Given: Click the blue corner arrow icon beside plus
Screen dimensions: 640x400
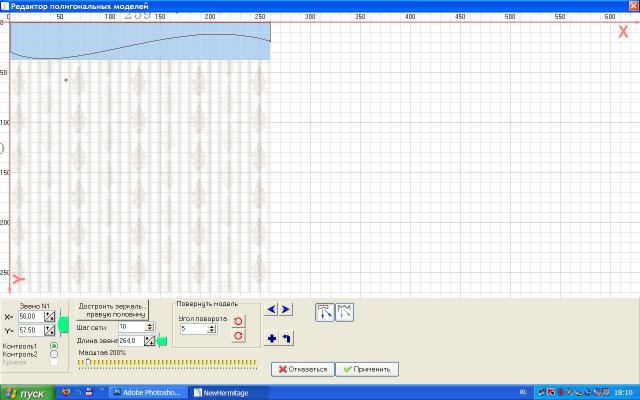Looking at the screenshot, I should pos(286,337).
